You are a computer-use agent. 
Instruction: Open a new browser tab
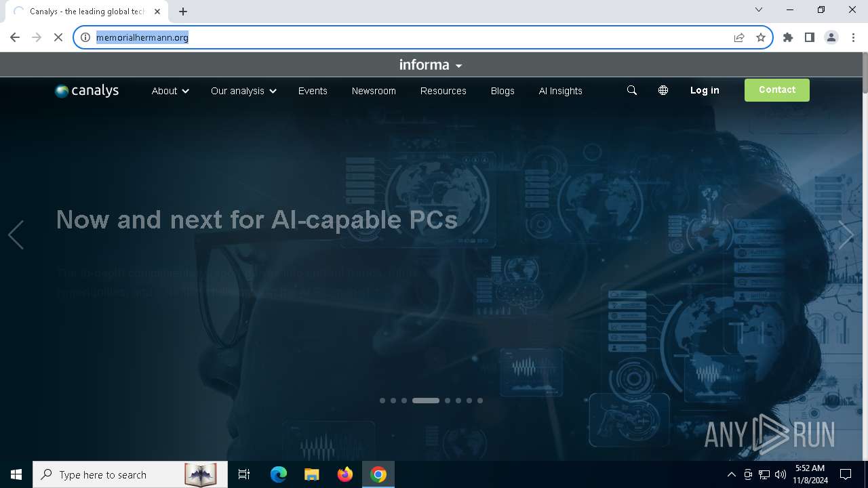183,12
